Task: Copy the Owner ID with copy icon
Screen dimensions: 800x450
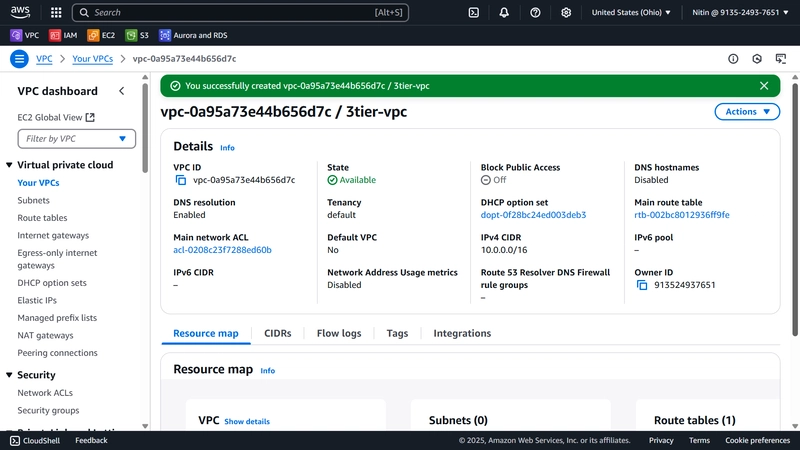Action: click(642, 285)
